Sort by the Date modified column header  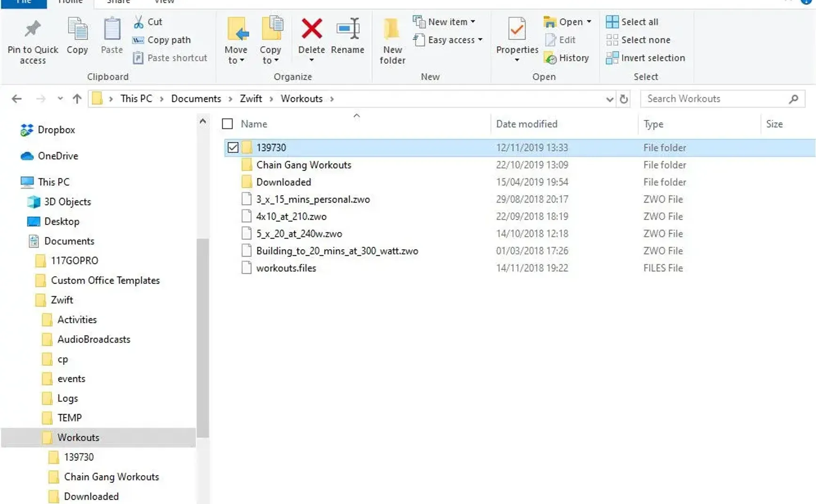pyautogui.click(x=526, y=124)
